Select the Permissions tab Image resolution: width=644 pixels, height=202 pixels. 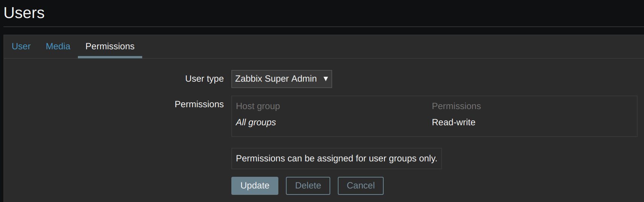click(x=110, y=46)
